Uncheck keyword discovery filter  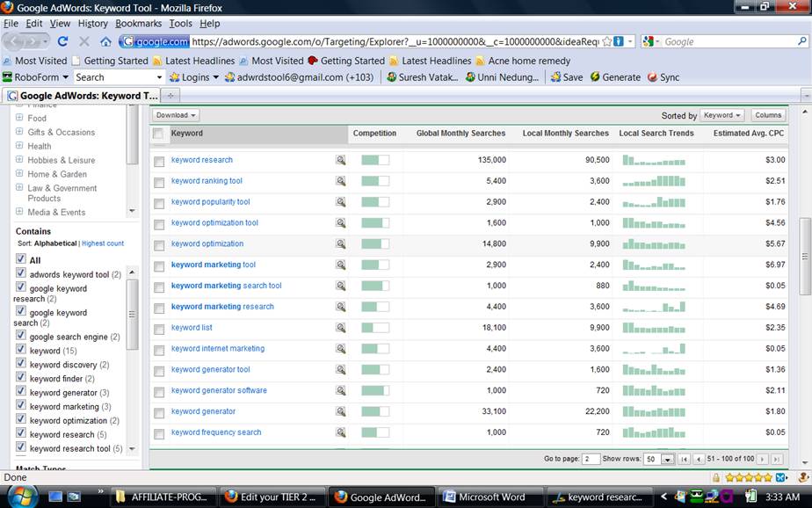pos(21,362)
